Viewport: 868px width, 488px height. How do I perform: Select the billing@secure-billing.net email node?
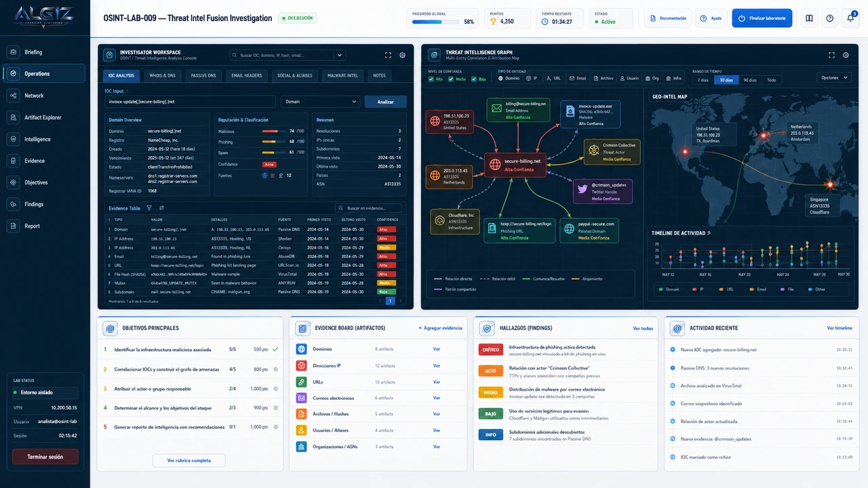click(517, 110)
